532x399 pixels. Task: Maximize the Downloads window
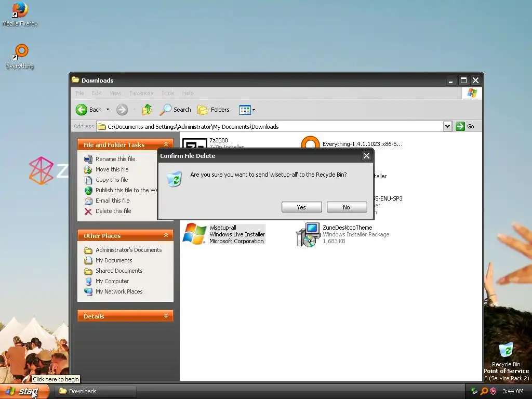(x=463, y=81)
